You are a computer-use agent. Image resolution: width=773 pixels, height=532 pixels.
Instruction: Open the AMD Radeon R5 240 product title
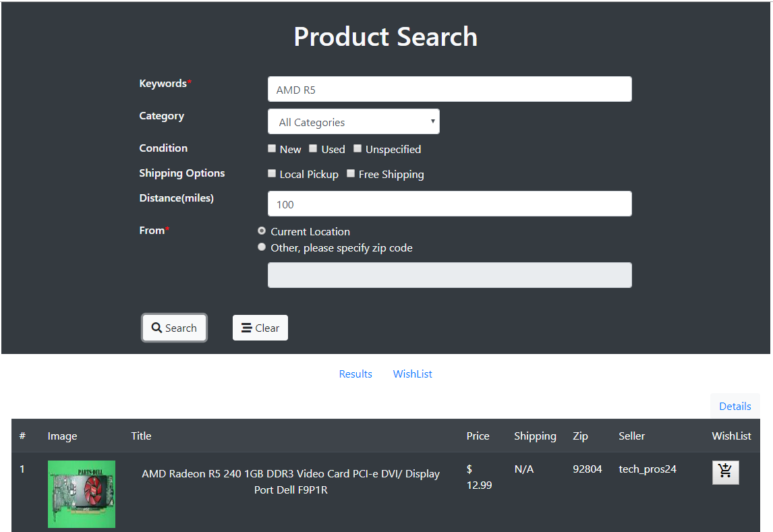coord(291,481)
